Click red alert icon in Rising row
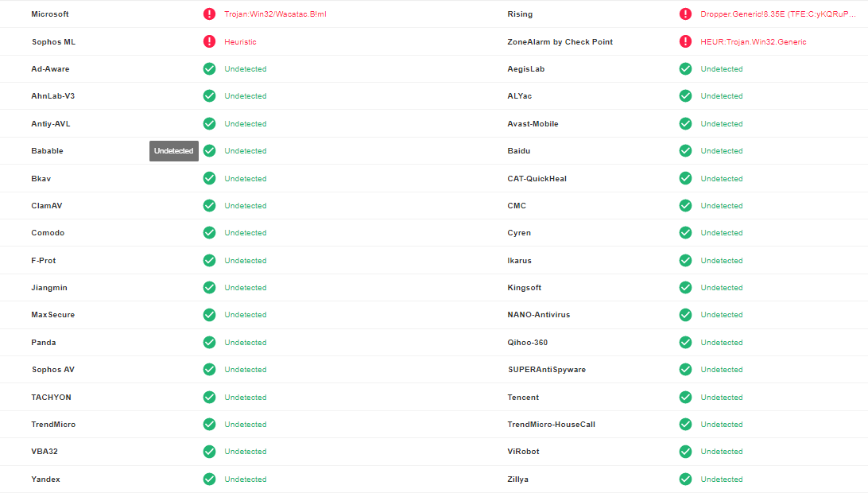This screenshot has width=868, height=497. point(685,14)
